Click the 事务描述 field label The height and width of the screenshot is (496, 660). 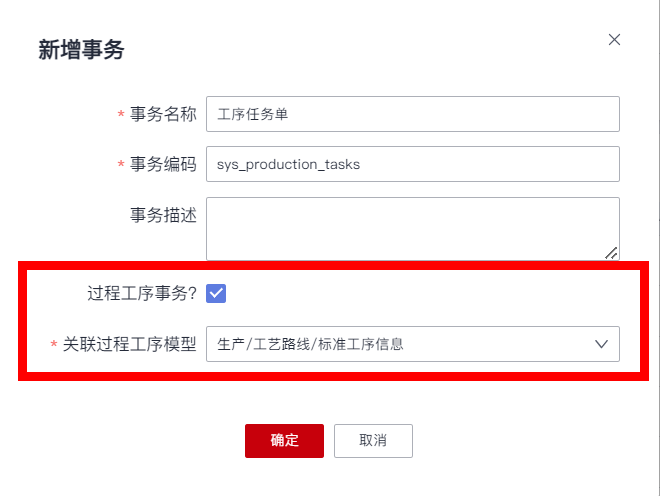click(164, 214)
